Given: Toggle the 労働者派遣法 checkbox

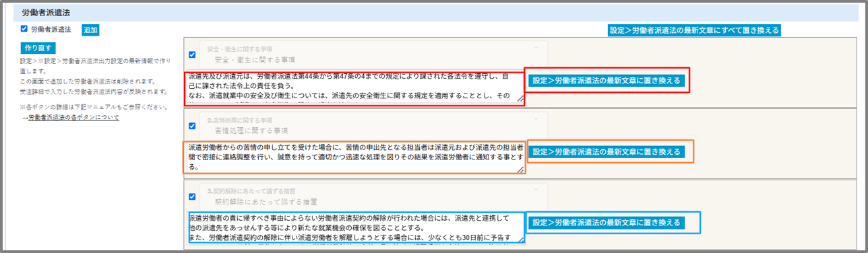Looking at the screenshot, I should [x=24, y=29].
